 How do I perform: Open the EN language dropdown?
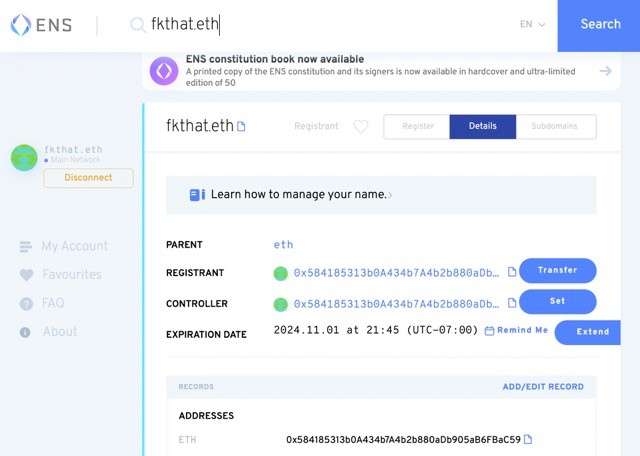[532, 24]
